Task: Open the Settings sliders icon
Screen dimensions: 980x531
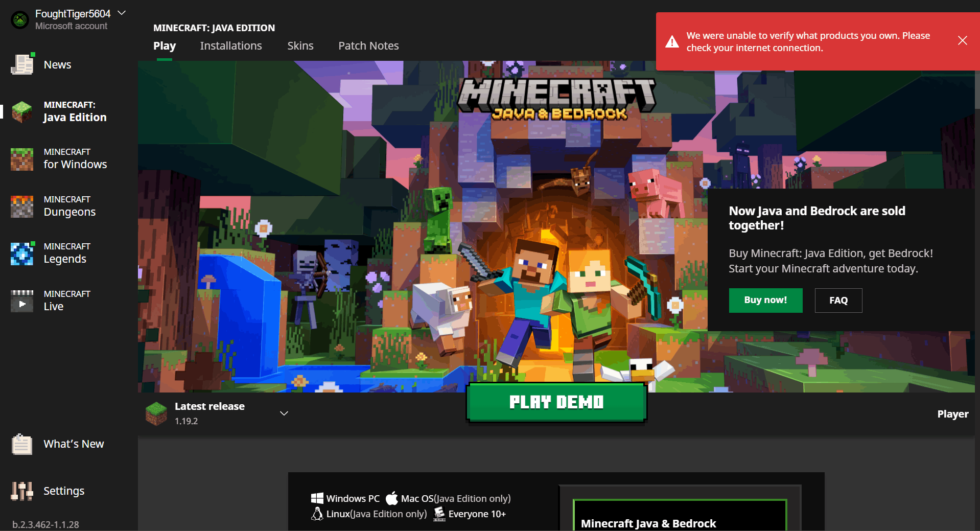Action: (22, 491)
